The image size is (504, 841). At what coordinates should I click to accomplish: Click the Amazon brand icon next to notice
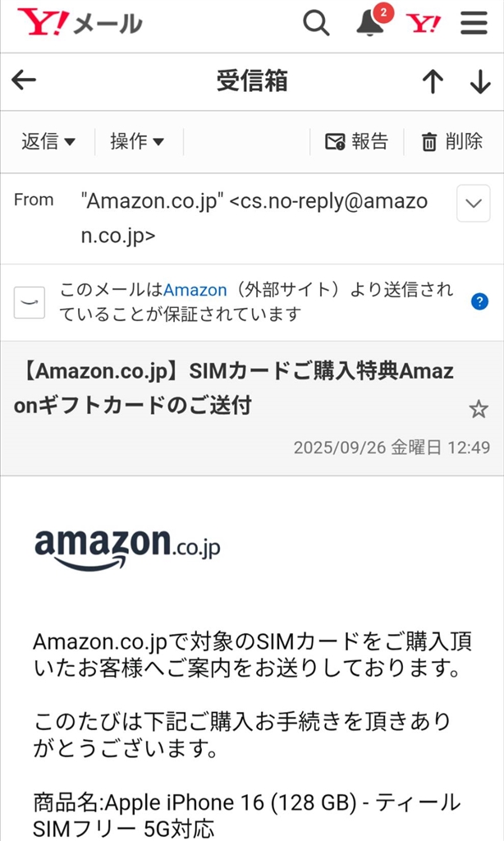point(30,302)
